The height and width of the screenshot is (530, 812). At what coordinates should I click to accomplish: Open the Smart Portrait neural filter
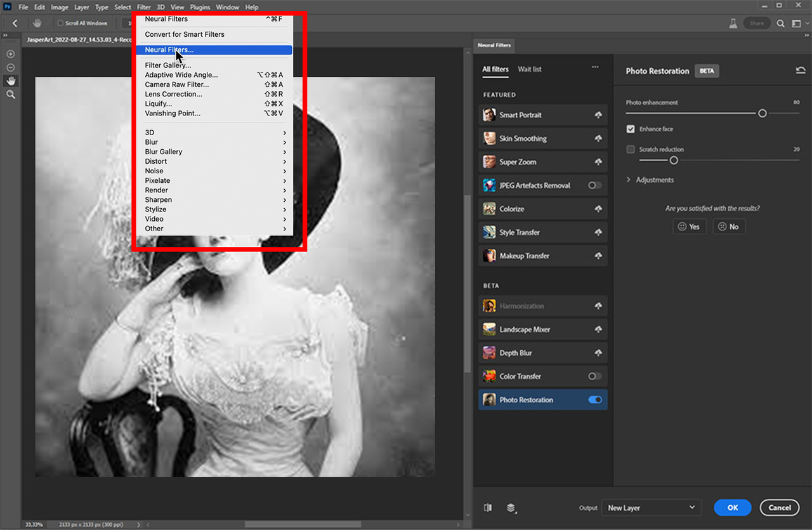click(x=542, y=115)
